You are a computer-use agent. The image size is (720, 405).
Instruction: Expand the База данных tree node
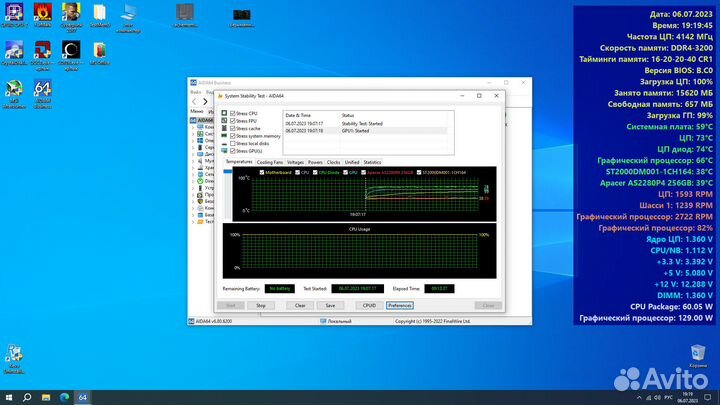pos(193,215)
